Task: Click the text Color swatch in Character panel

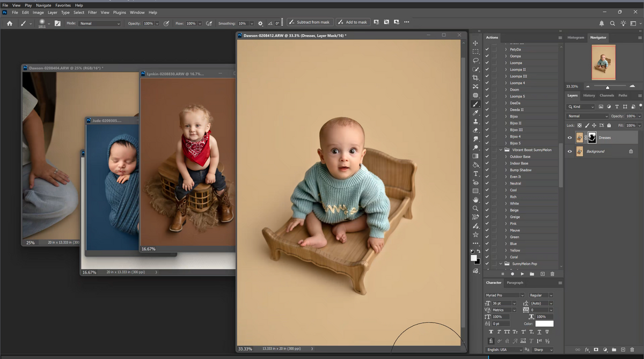Action: 544,324
